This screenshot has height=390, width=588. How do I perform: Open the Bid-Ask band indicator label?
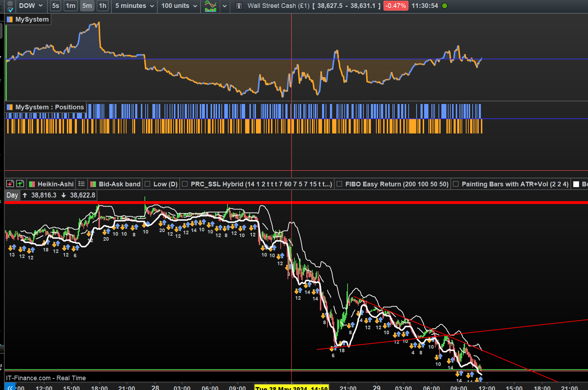click(x=120, y=184)
